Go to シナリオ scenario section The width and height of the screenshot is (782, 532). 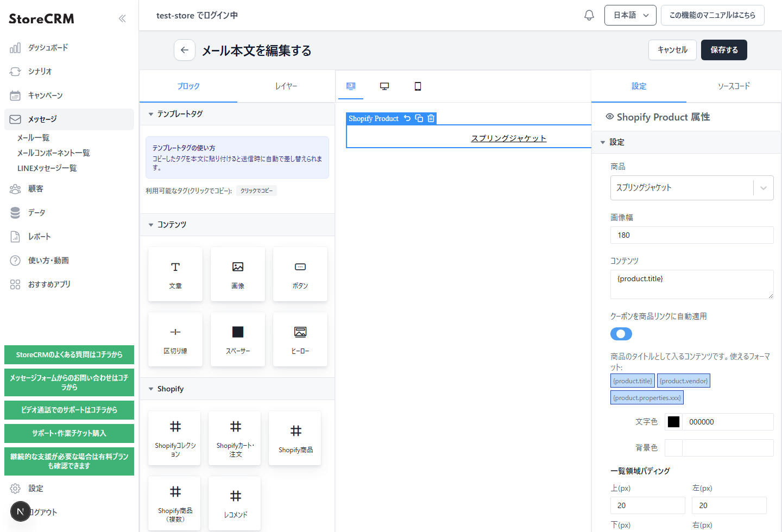[69, 72]
